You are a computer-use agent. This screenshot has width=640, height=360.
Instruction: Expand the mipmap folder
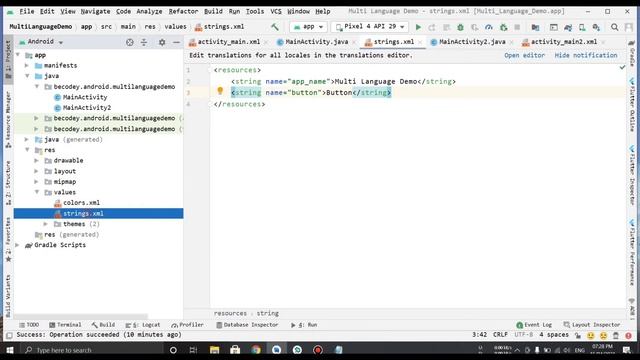click(36, 182)
